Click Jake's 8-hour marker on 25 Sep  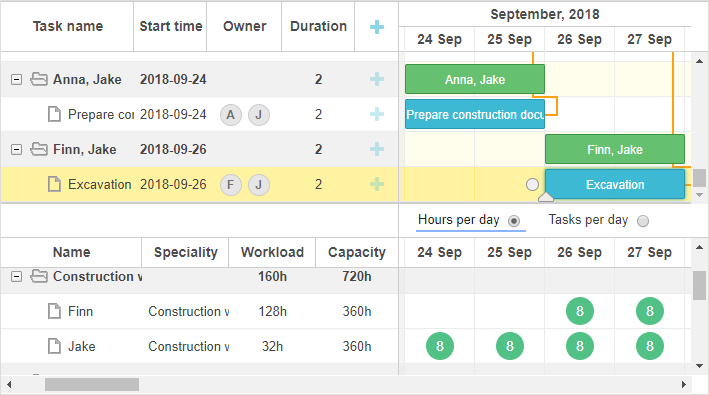click(510, 346)
